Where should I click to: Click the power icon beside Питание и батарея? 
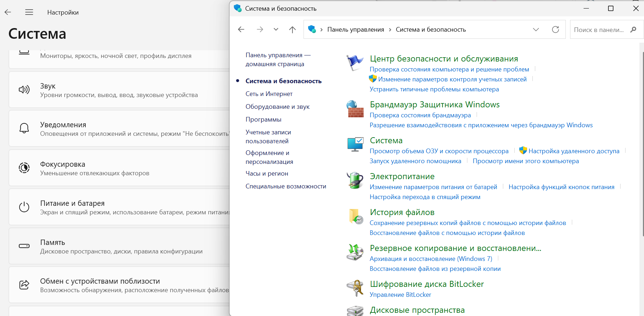[24, 207]
